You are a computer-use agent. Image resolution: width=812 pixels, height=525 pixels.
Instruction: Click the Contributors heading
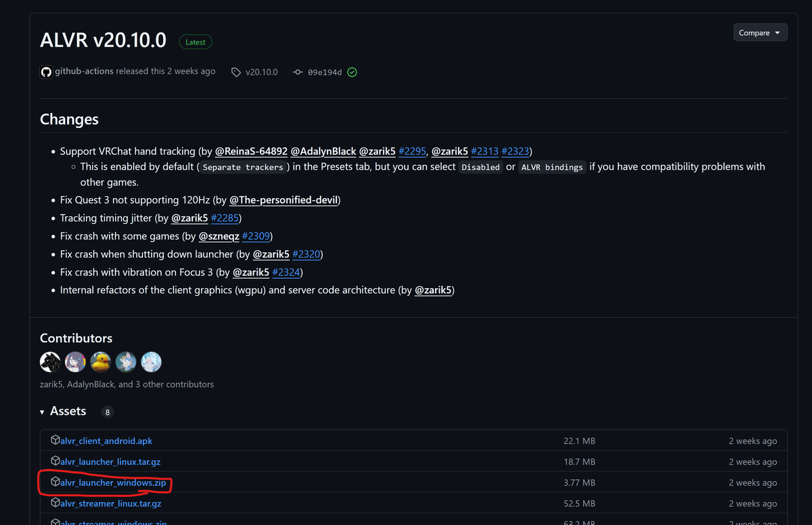76,338
